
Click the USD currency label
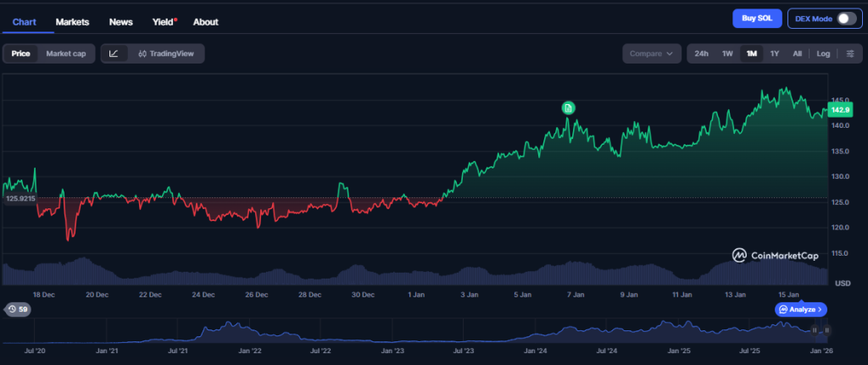coord(843,283)
